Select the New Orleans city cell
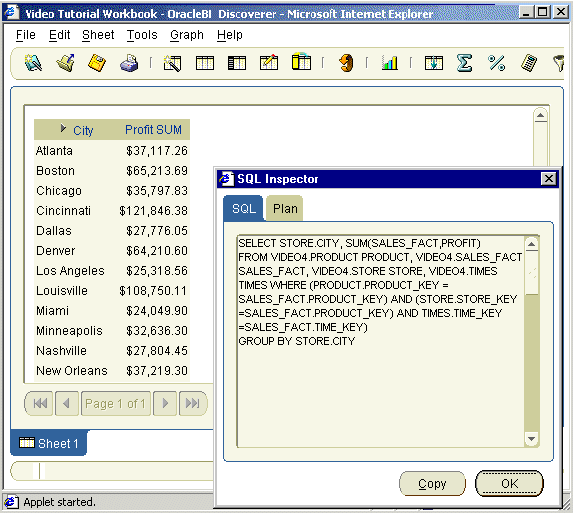This screenshot has width=573, height=513. pyautogui.click(x=72, y=370)
